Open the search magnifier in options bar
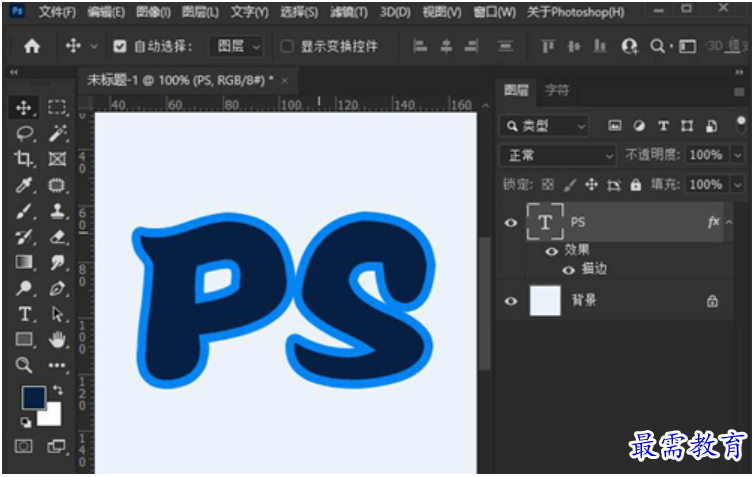 coord(657,46)
